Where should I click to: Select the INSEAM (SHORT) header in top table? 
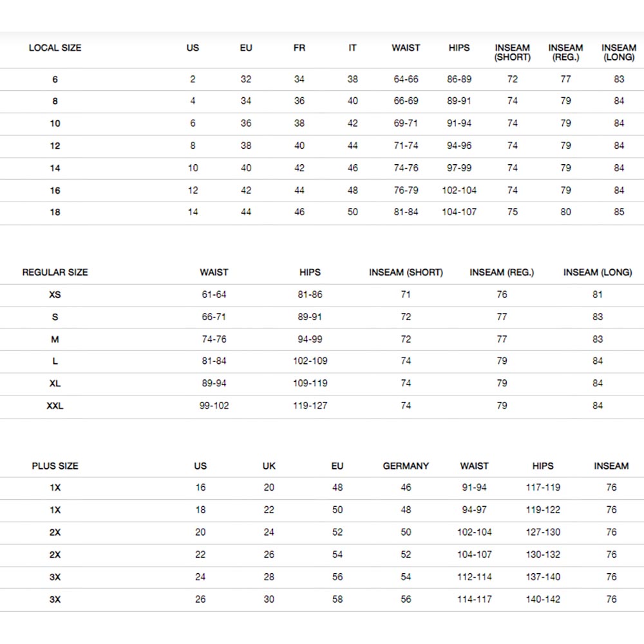(x=512, y=53)
